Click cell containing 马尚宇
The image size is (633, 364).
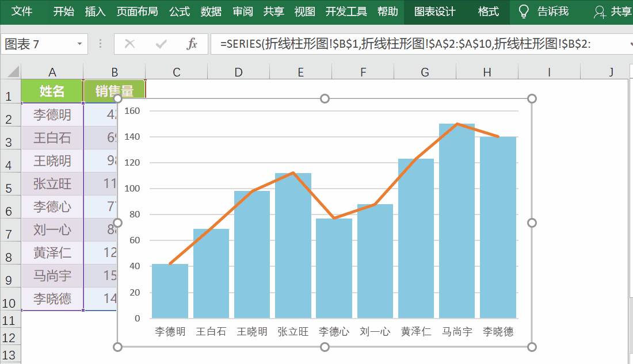pyautogui.click(x=52, y=275)
